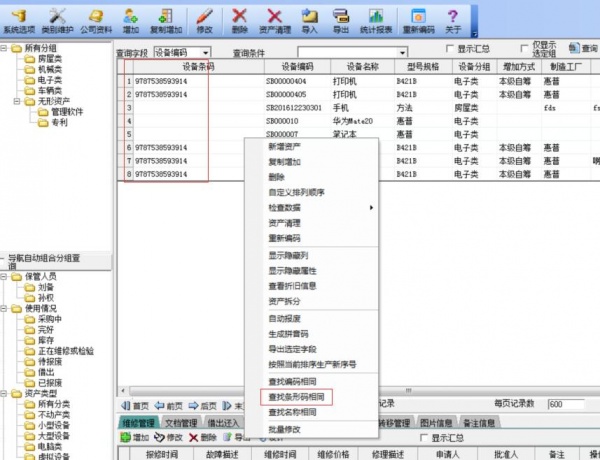This screenshot has width=600, height=460.
Task: Enable the top 显示汇总 checkbox
Action: coord(450,48)
